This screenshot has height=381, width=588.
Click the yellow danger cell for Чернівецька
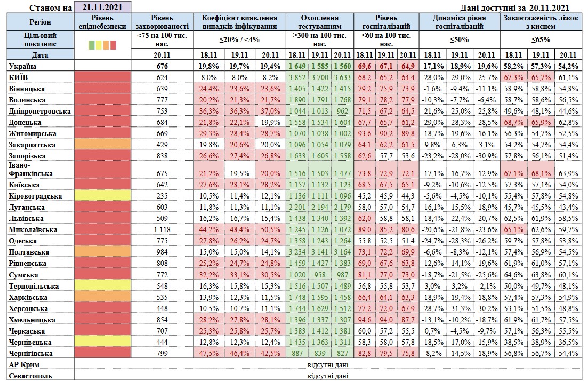point(102,342)
